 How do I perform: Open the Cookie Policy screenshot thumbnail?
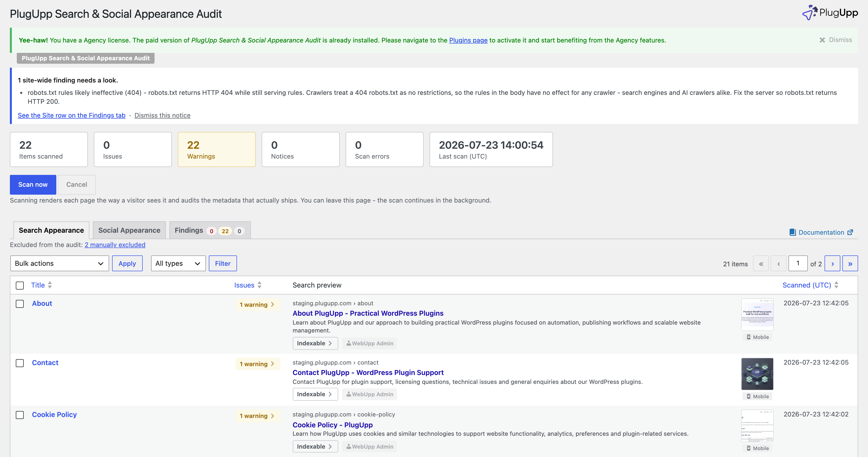(x=757, y=426)
